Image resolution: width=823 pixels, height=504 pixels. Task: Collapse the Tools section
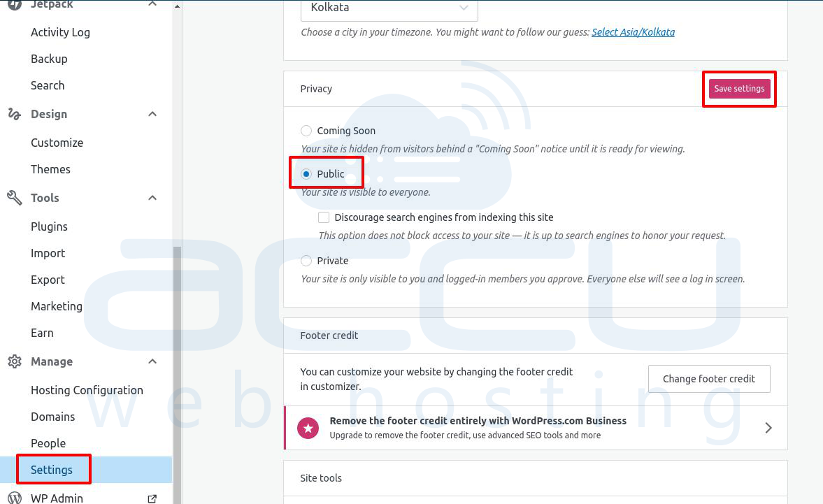click(x=152, y=198)
